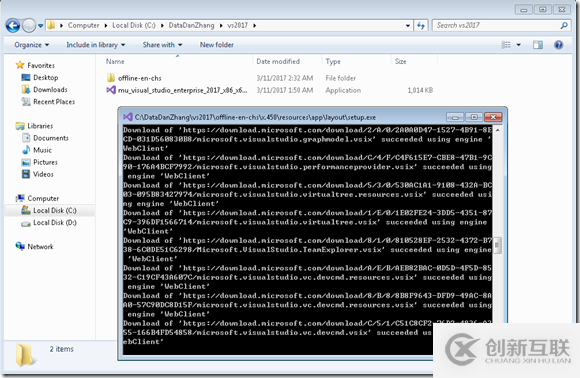Click the Explorer forward arrow button

pos(29,26)
